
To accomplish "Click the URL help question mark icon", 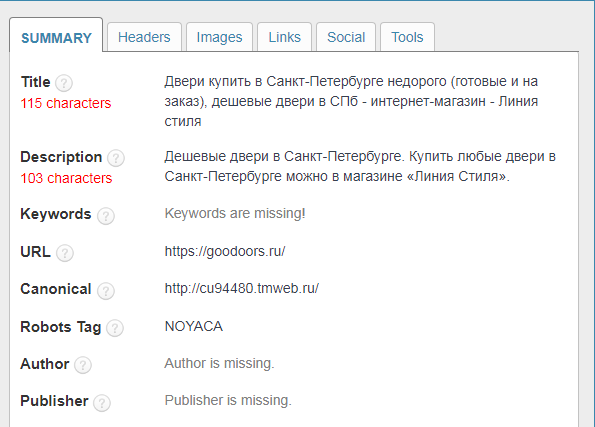I will pos(65,253).
